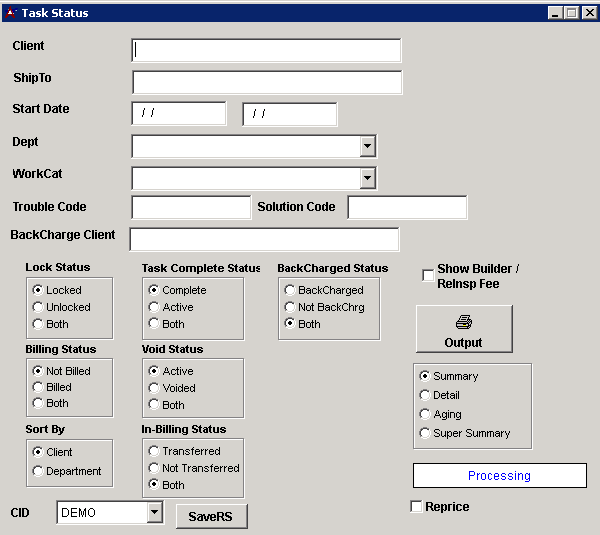Open the Dept dropdown list
This screenshot has width=600, height=535.
[x=367, y=147]
